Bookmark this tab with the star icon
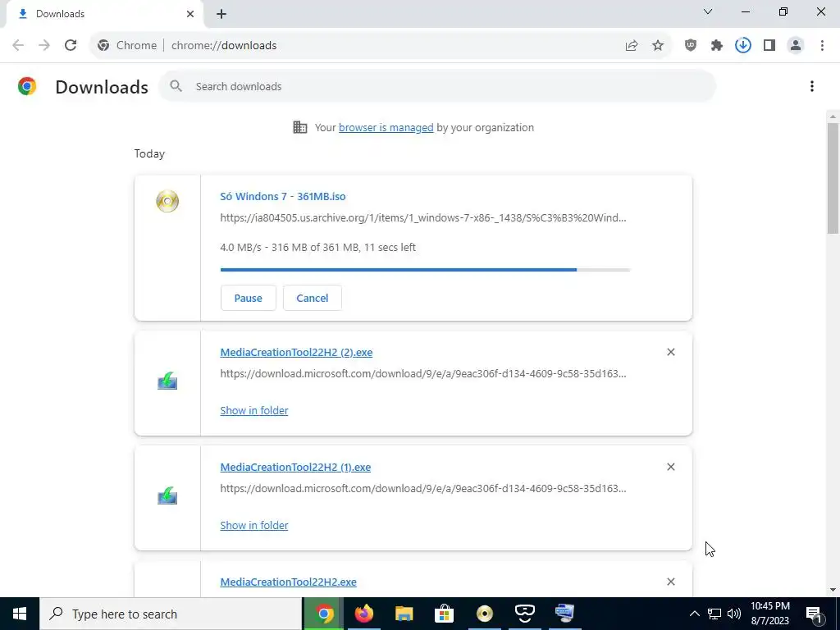The image size is (840, 630). point(658,46)
